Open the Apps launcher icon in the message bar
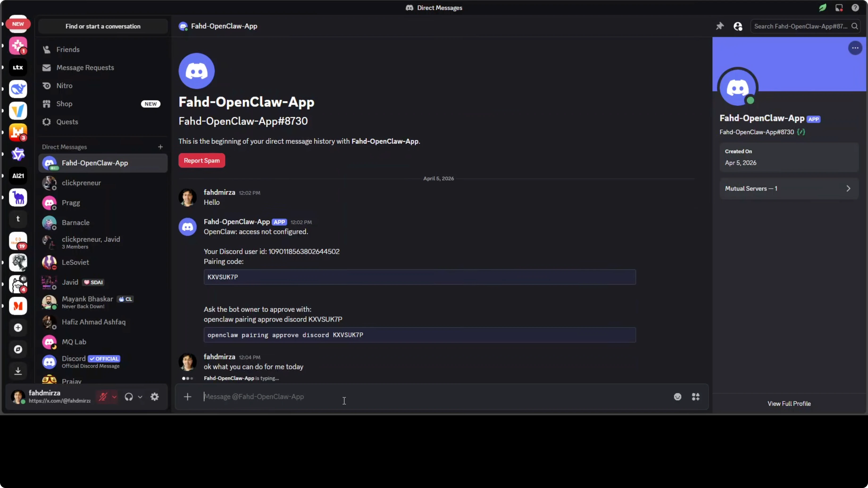868x488 pixels. [x=696, y=397]
